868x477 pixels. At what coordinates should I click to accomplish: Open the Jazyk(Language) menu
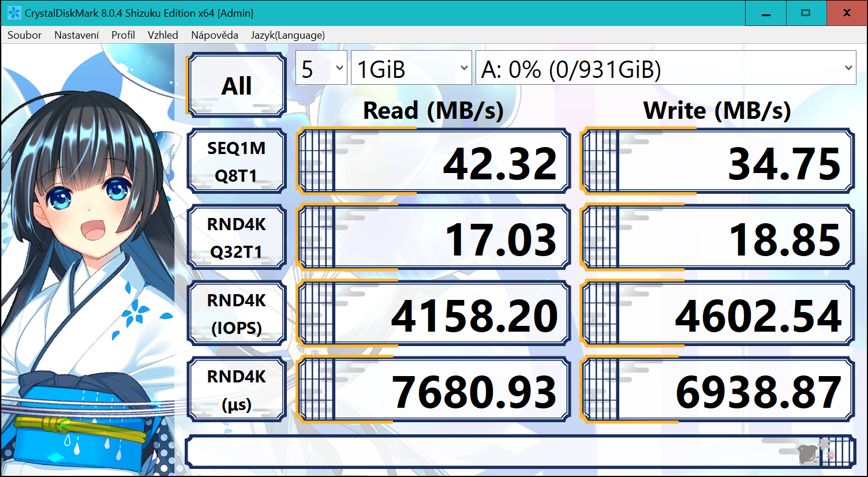tap(287, 35)
